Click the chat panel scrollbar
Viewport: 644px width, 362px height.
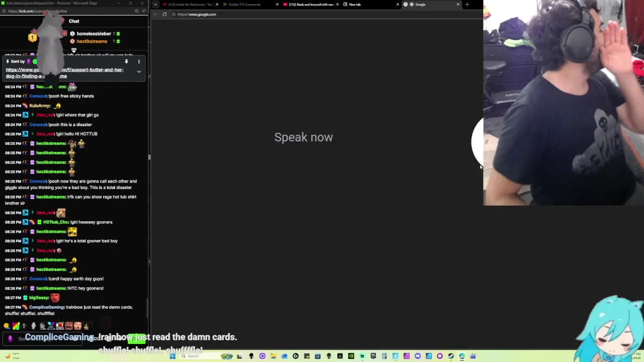click(147, 308)
